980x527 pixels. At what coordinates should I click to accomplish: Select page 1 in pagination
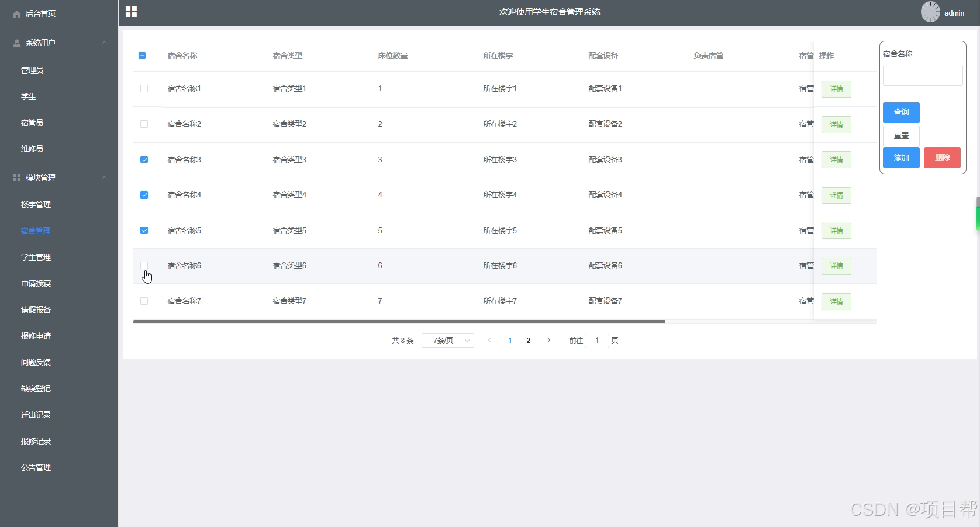click(x=510, y=340)
